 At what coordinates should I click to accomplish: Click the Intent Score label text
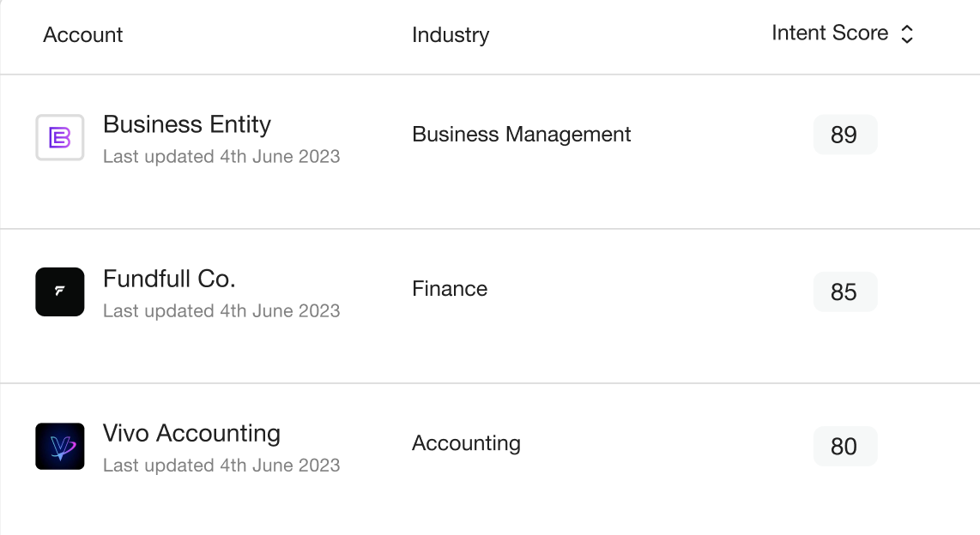pos(829,33)
